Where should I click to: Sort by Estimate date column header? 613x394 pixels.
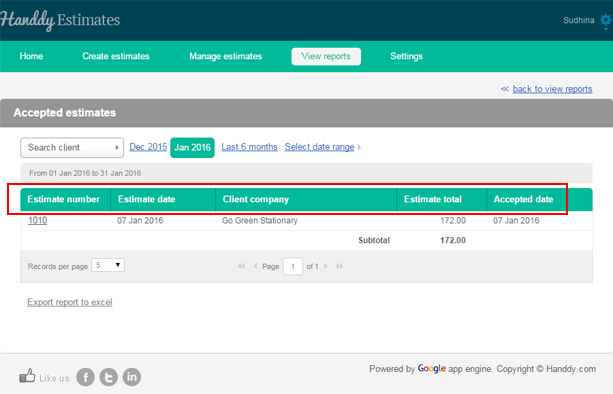point(163,199)
